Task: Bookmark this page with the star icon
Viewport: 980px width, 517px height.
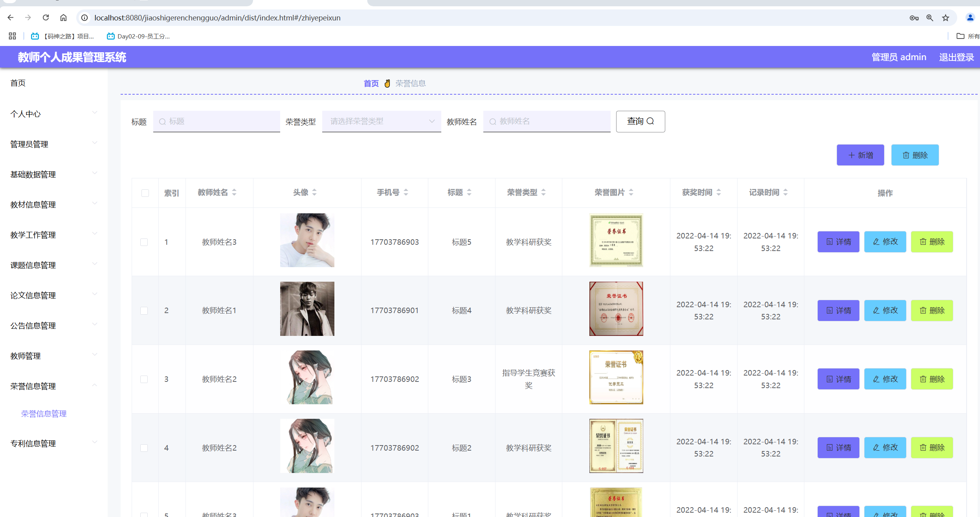Action: (945, 18)
